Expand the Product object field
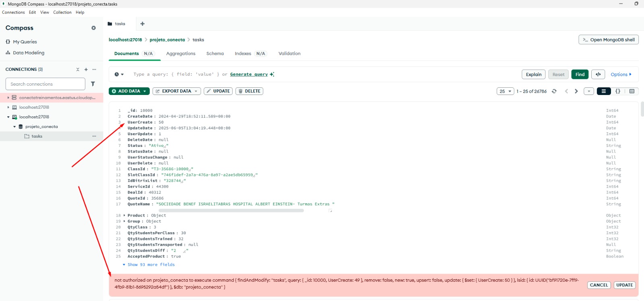The width and height of the screenshot is (644, 301). [x=124, y=216]
